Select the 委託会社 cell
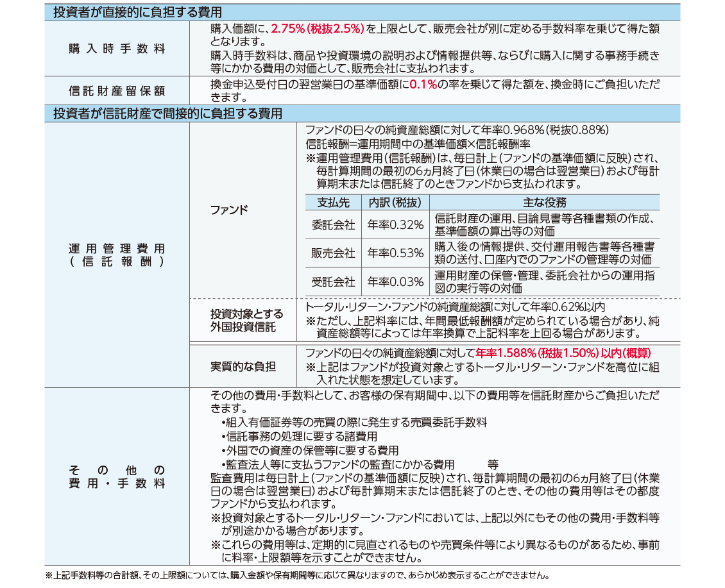The width and height of the screenshot is (725, 588). click(333, 225)
